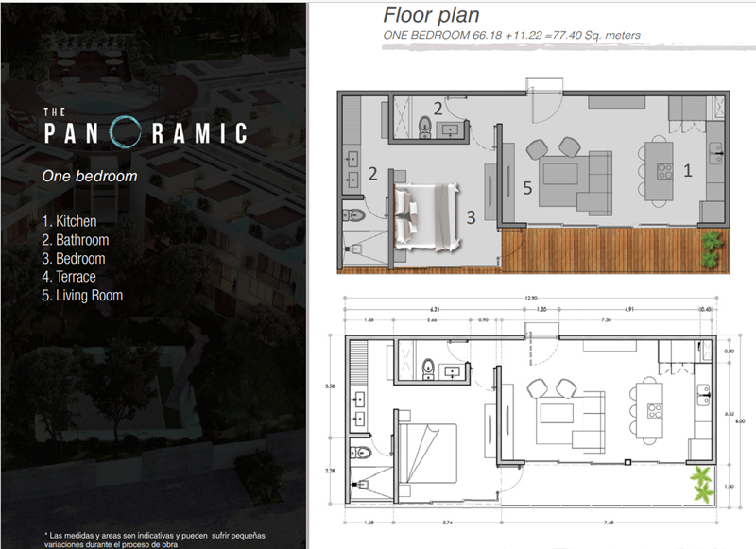The height and width of the screenshot is (549, 756).
Task: Click the "3.52" dimension label
Action: click(729, 414)
